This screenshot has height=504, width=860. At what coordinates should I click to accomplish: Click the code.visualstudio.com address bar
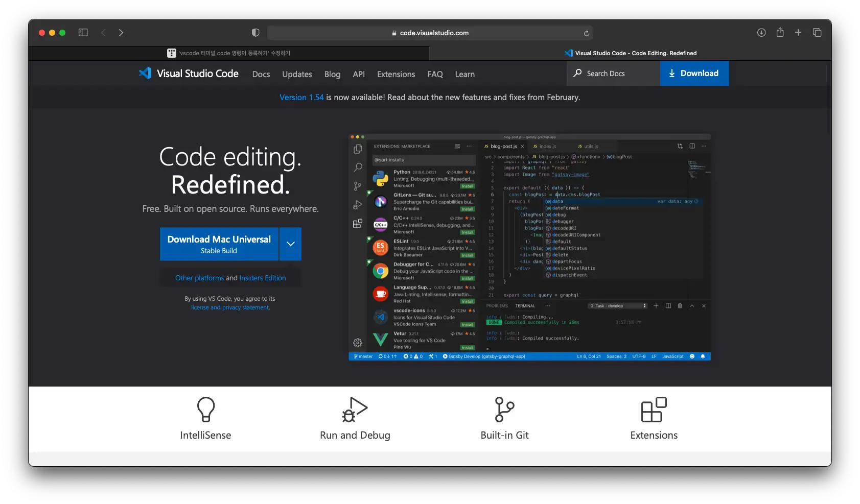430,33
